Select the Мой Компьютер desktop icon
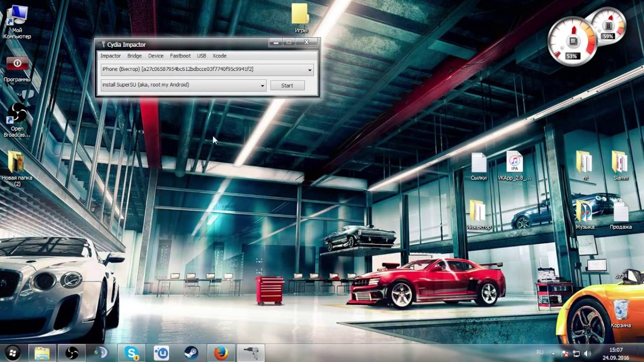 click(17, 23)
